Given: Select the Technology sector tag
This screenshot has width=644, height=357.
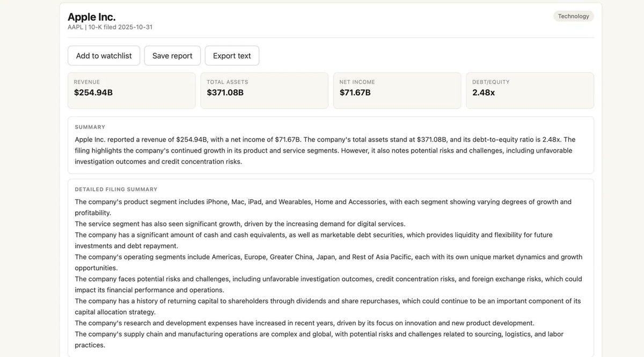Looking at the screenshot, I should click(x=574, y=16).
